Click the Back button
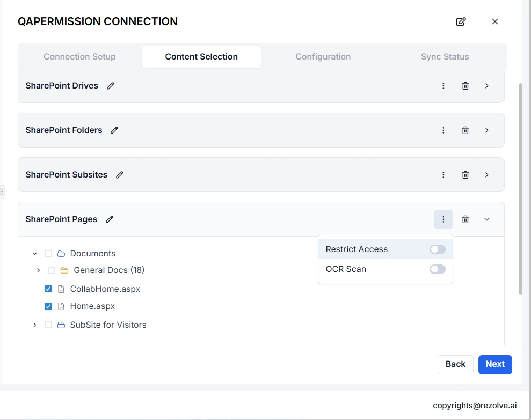Screen dimensions: 531x420 click(455, 364)
